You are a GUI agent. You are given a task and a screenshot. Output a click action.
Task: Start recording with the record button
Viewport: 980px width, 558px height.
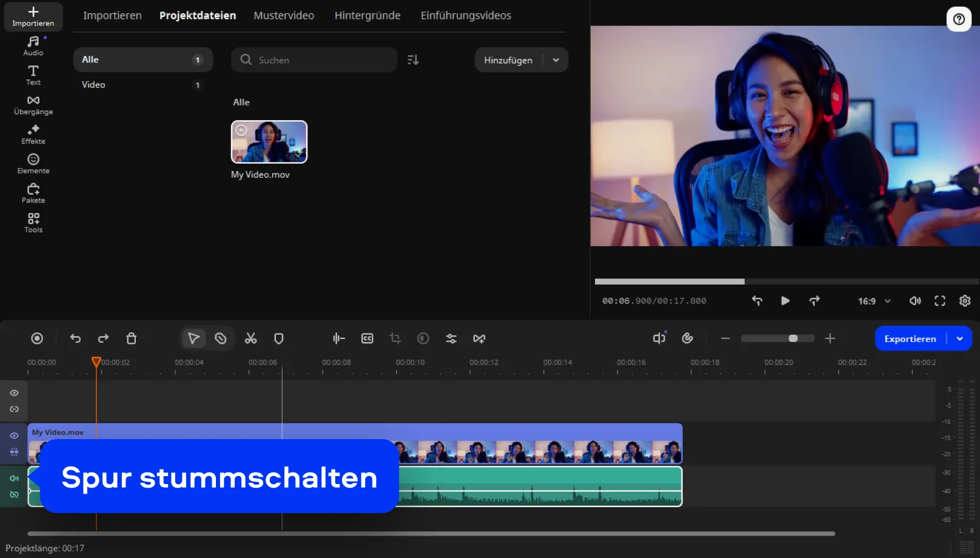[37, 338]
